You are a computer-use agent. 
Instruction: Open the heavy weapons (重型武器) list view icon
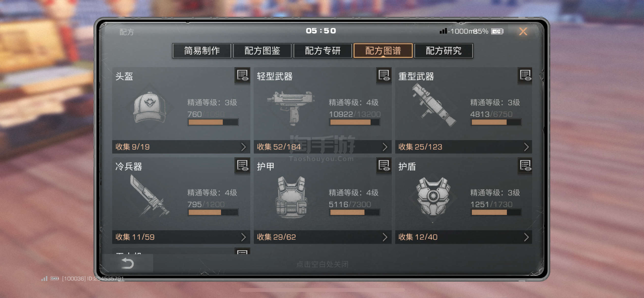pyautogui.click(x=525, y=75)
